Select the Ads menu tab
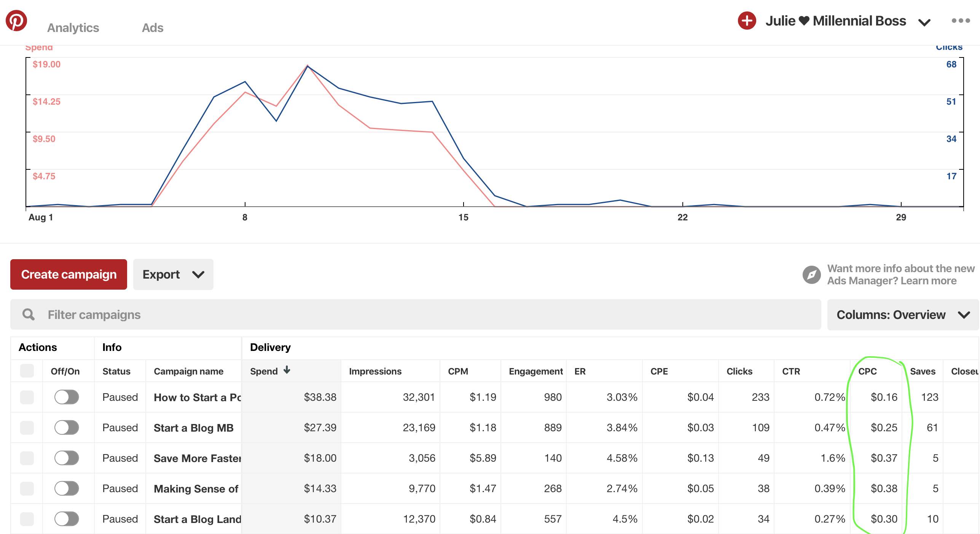This screenshot has height=534, width=980. point(153,27)
